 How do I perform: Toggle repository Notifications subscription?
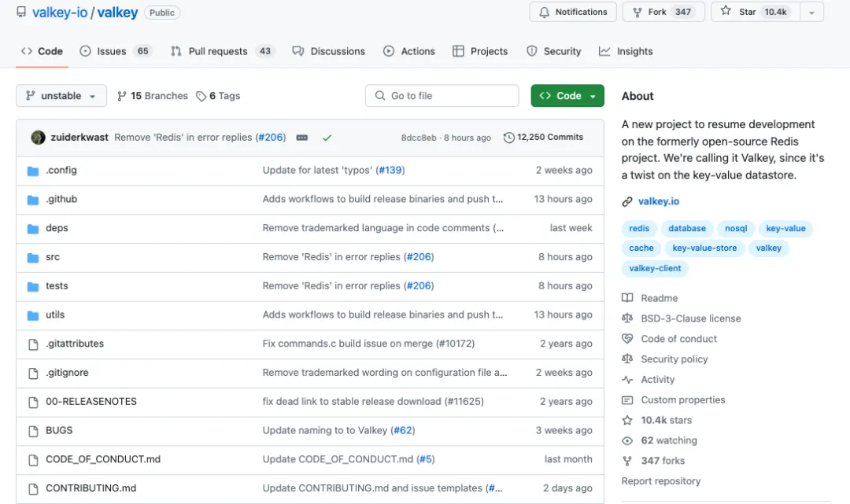point(573,12)
